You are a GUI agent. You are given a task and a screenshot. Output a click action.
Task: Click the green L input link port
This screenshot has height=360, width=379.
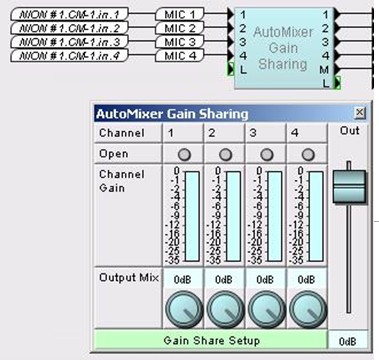click(231, 70)
